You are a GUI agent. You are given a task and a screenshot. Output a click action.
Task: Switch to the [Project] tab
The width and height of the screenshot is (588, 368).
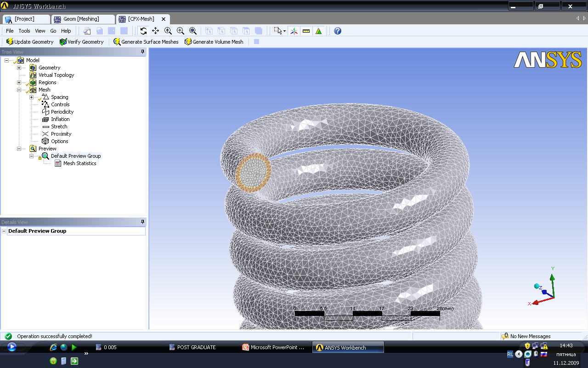pyautogui.click(x=26, y=19)
